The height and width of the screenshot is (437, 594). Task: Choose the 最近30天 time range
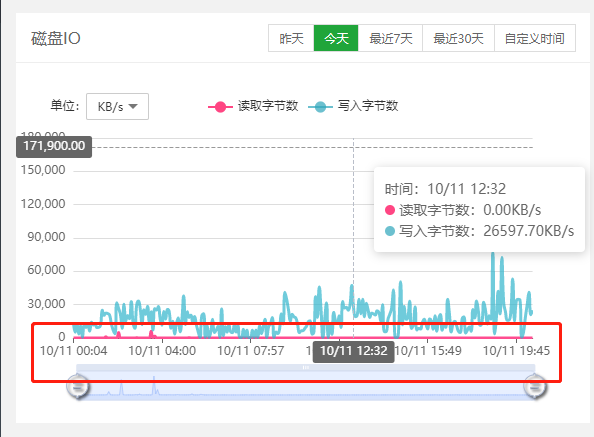tap(458, 38)
